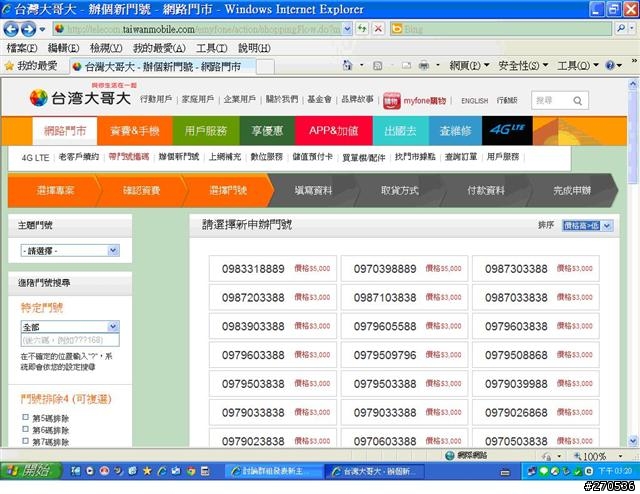Click the page vertical scrollbar down arrow
Image resolution: width=640 pixels, height=494 pixels.
coord(633,441)
